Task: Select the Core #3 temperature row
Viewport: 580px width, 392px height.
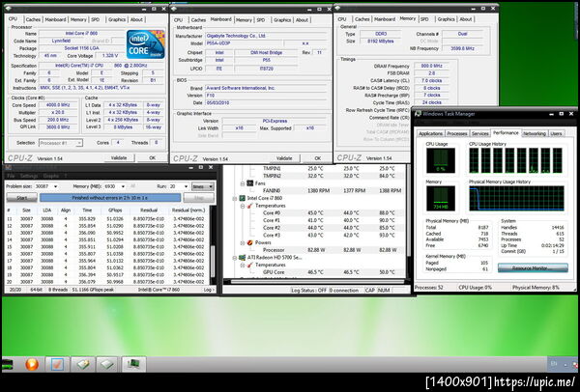Action: (x=332, y=236)
